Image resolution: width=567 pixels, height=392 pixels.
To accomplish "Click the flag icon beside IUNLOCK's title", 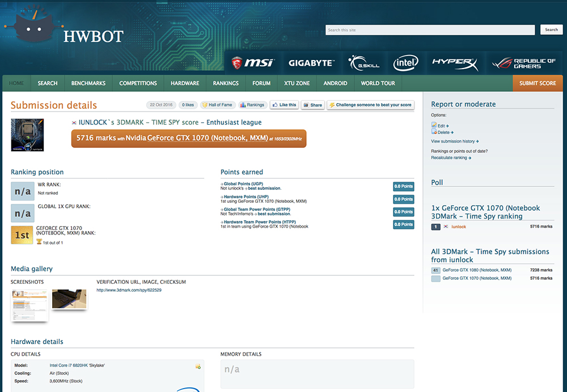I will [x=74, y=123].
